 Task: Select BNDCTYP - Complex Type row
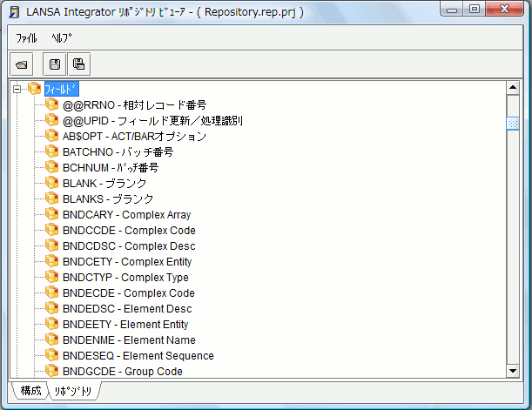[x=125, y=277]
